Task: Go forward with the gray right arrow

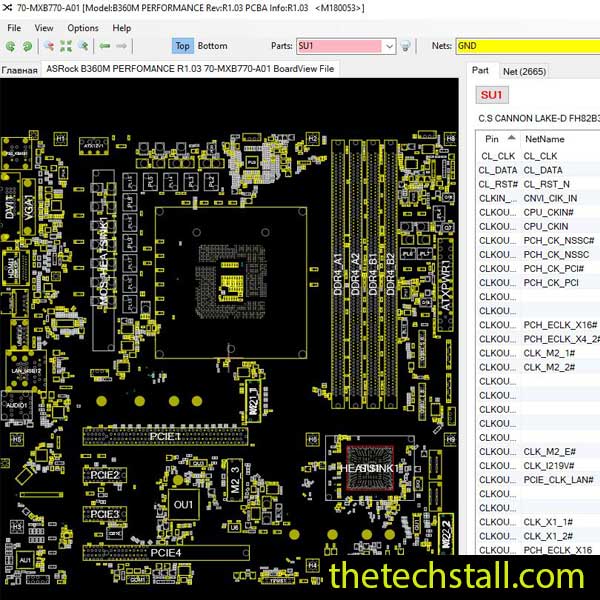Action: [x=121, y=46]
